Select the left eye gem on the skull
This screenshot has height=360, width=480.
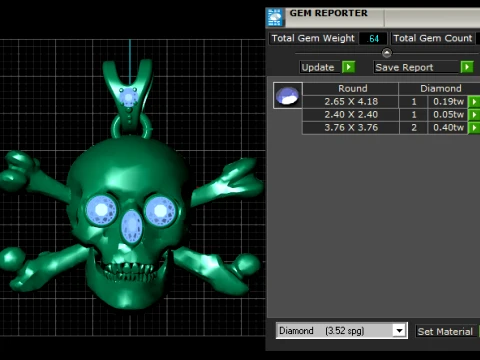[101, 210]
